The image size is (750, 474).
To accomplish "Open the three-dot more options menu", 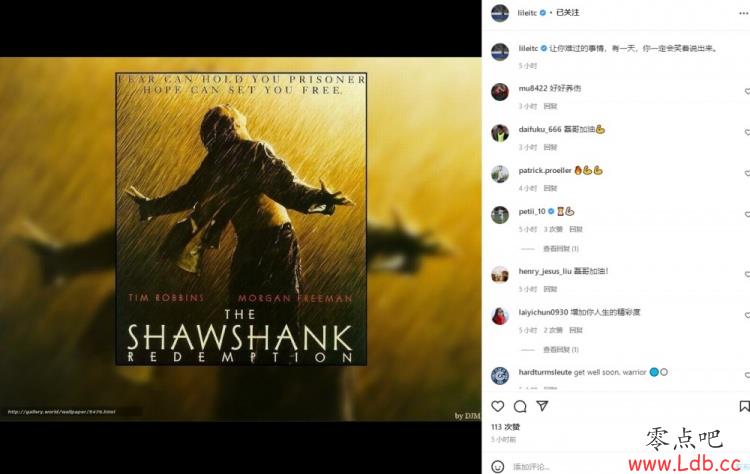I will [743, 13].
